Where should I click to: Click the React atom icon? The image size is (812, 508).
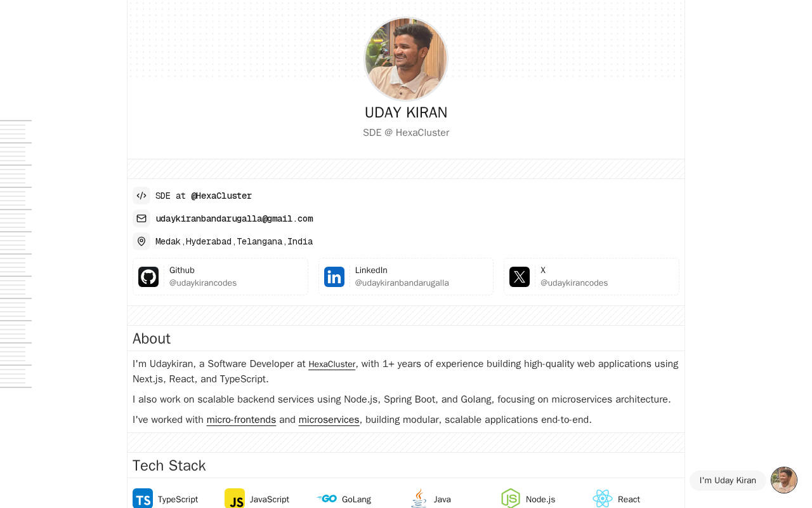pos(603,498)
